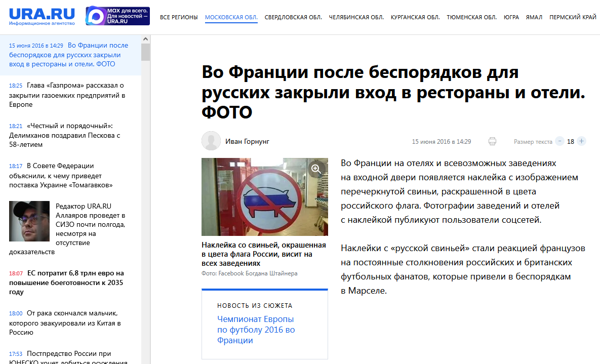Open the ЧЕЛЯБИНСКАЯ ОБЛ. region
Viewport: 600px width, 364px height.
[356, 17]
